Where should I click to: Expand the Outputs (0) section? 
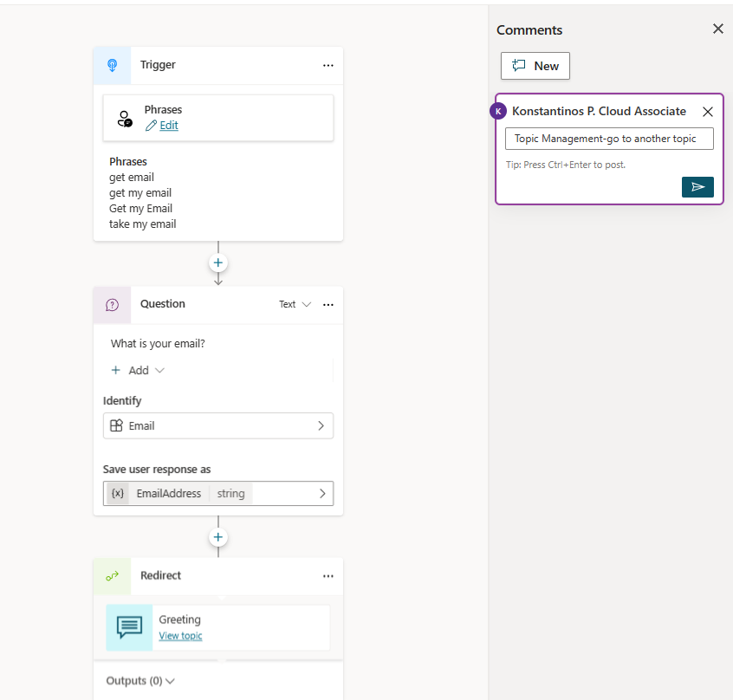[140, 681]
